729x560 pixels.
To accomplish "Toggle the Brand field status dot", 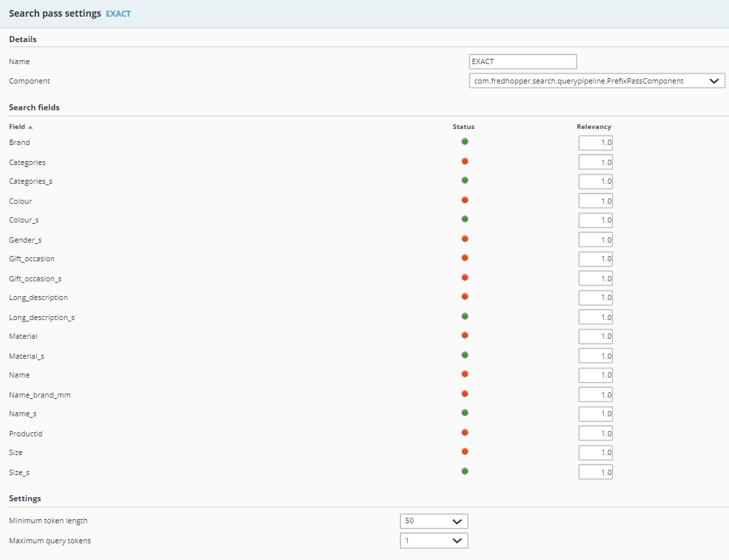I will click(x=465, y=142).
